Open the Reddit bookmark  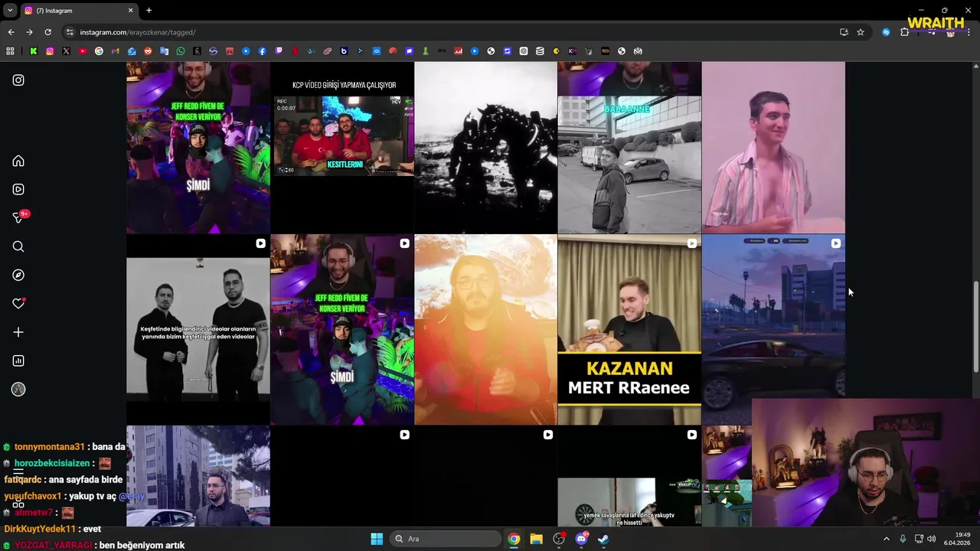tap(148, 51)
